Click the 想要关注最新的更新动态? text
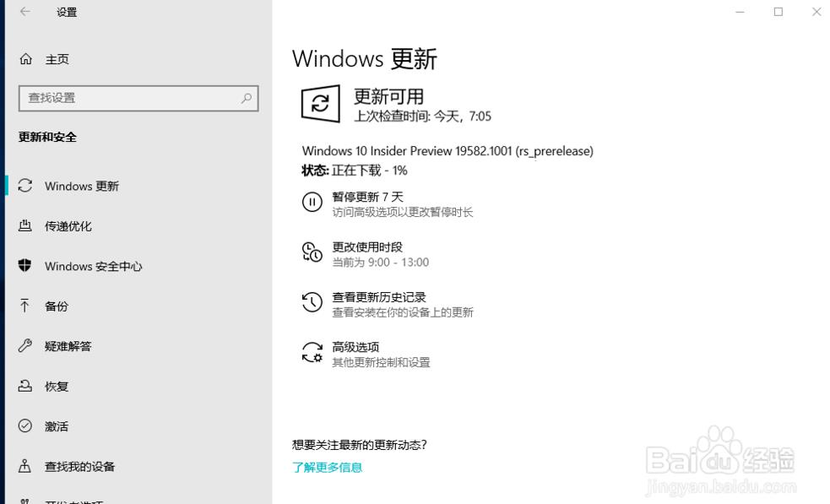 tap(360, 445)
